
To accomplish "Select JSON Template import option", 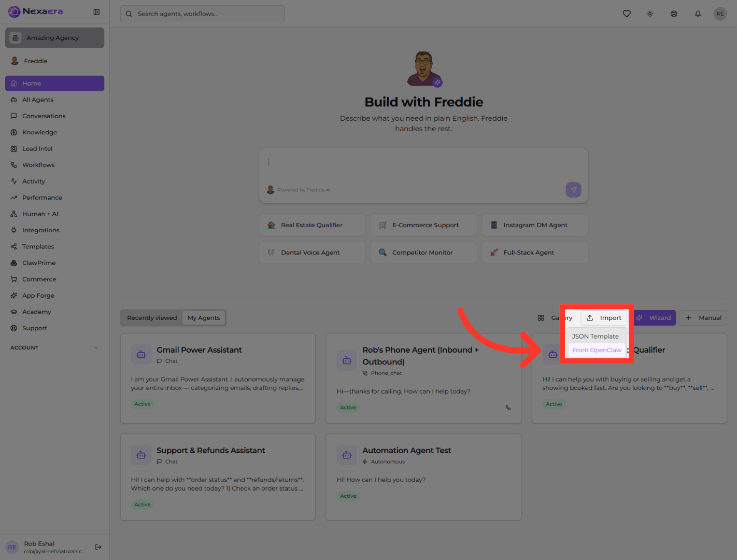I will 596,337.
